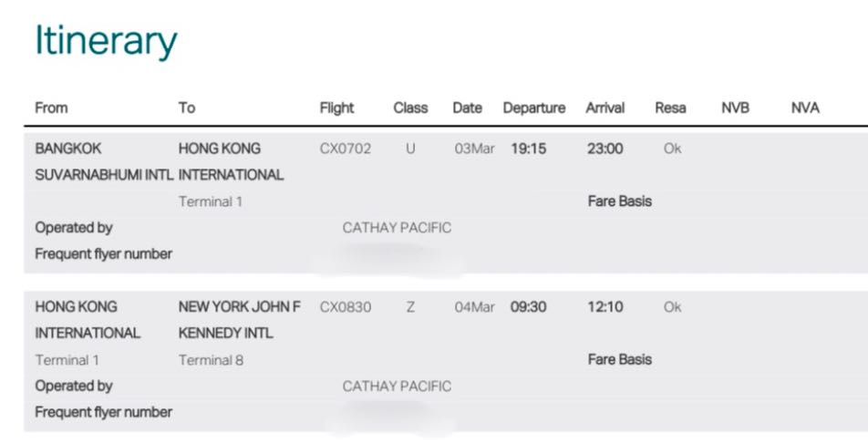Click the first segment's Fare Basis label

(x=619, y=201)
